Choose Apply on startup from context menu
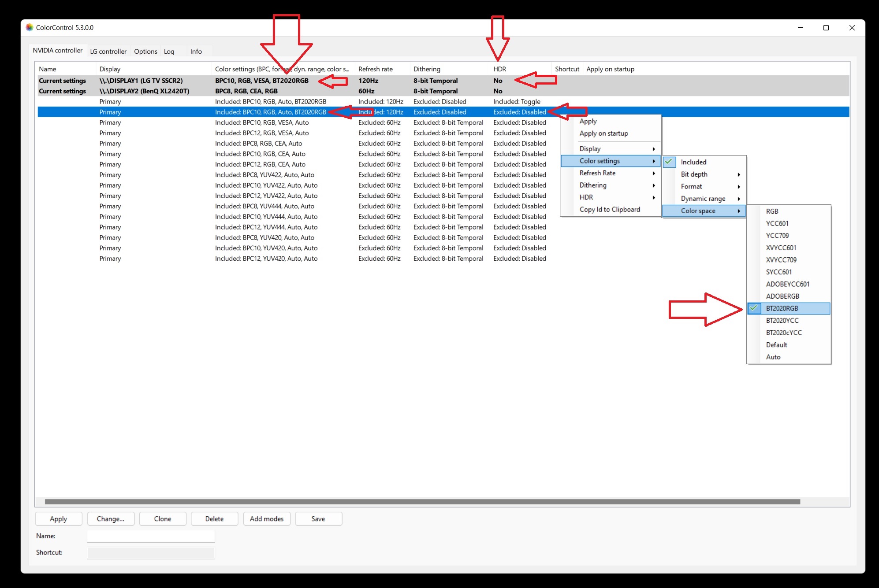 [x=603, y=133]
